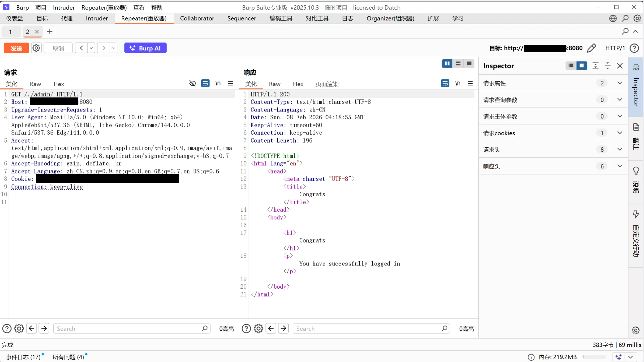Add a new Repeater tab

pyautogui.click(x=50, y=31)
